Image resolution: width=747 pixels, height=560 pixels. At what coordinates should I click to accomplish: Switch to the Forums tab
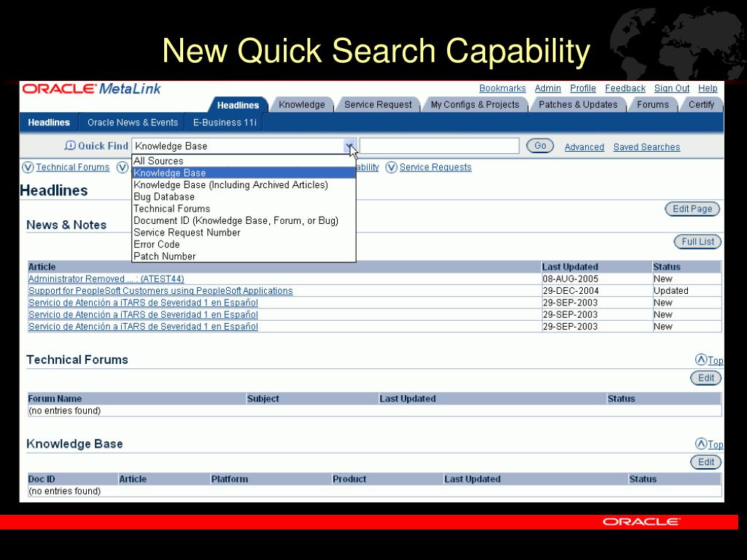click(x=653, y=105)
